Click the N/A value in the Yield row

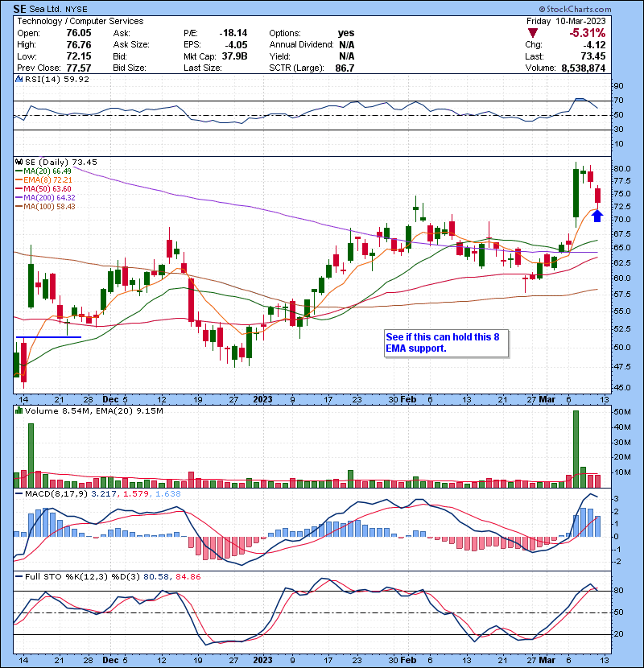[347, 56]
